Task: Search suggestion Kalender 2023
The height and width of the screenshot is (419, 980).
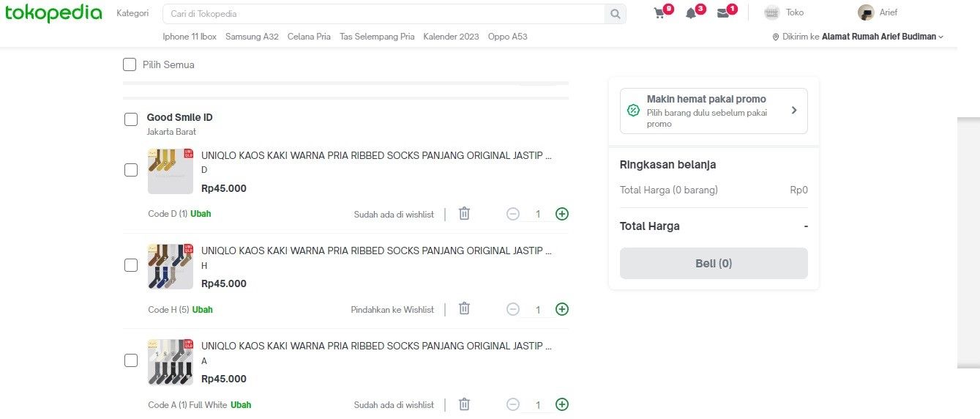Action: click(451, 37)
